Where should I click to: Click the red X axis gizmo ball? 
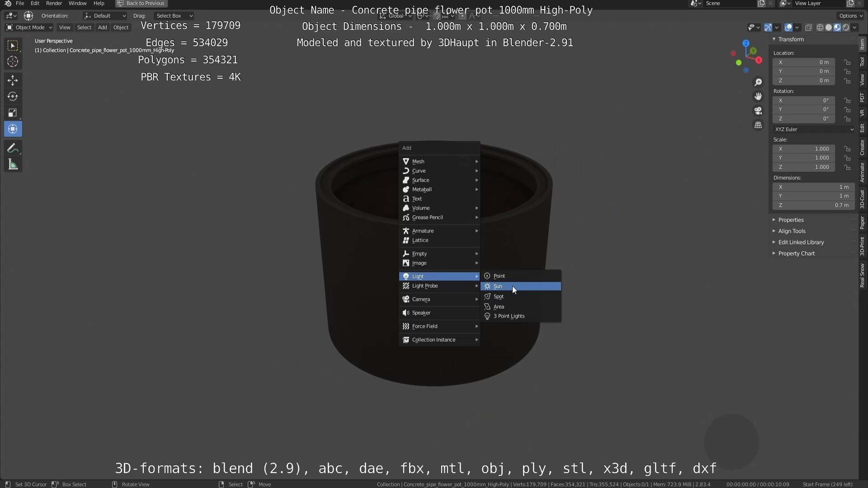tap(759, 60)
